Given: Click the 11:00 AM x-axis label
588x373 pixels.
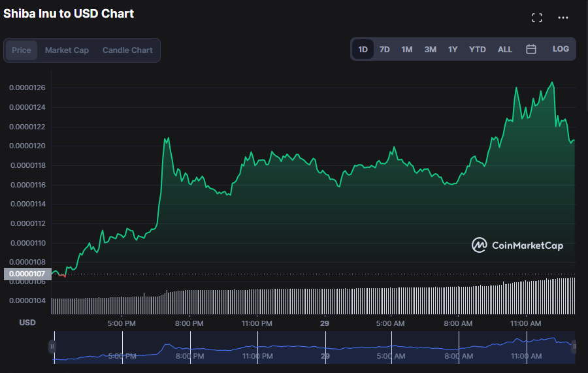Looking at the screenshot, I should tap(525, 323).
